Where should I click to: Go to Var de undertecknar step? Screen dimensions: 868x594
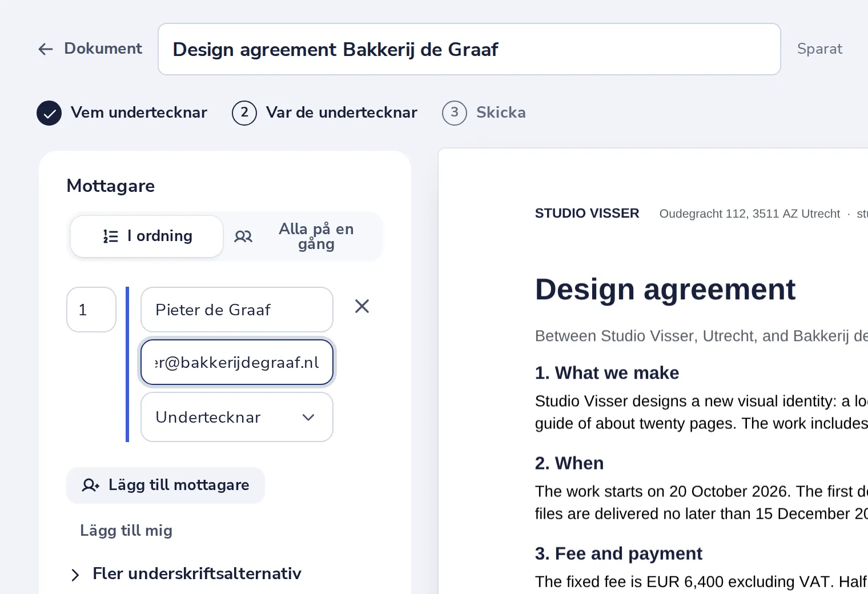point(324,113)
